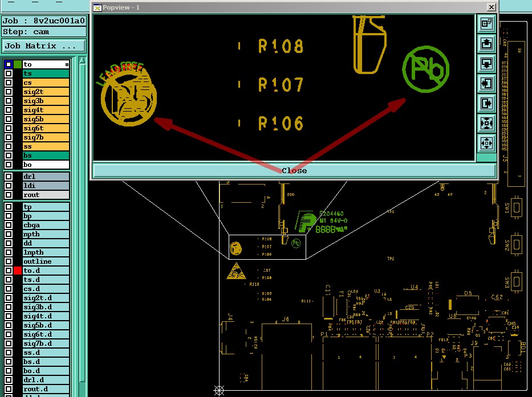Open the Job Matrix
532x397 pixels.
44,46
